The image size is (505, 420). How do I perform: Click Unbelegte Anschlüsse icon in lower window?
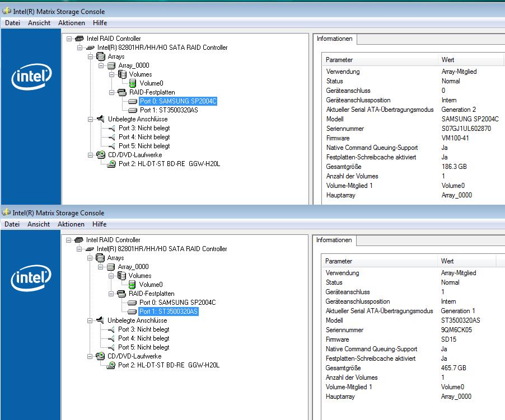(100, 320)
